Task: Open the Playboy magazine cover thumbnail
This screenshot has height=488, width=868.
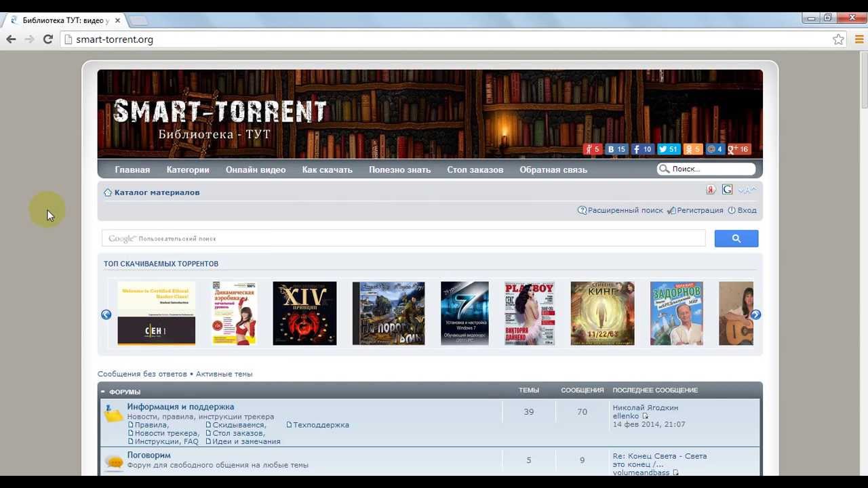Action: pyautogui.click(x=530, y=313)
